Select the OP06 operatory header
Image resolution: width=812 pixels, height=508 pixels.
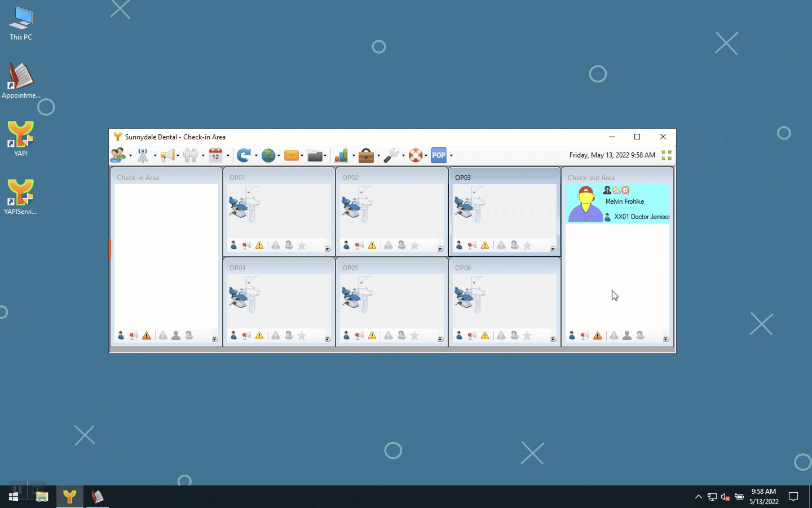click(463, 268)
